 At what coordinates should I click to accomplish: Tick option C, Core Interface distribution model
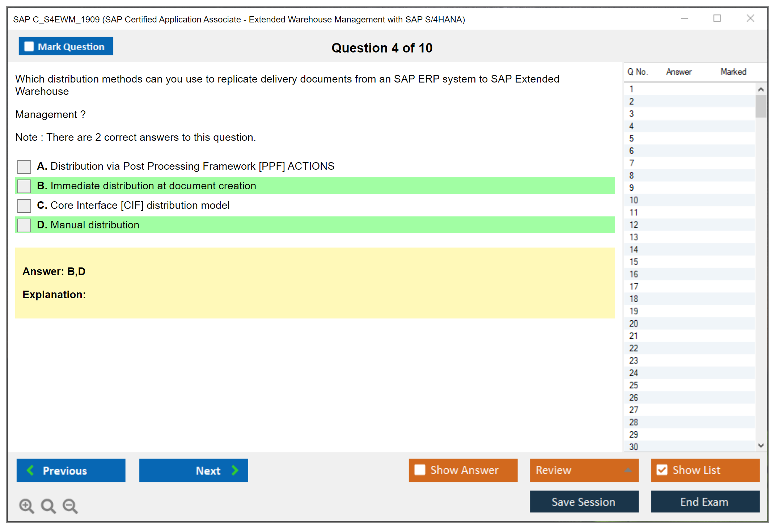(x=24, y=206)
